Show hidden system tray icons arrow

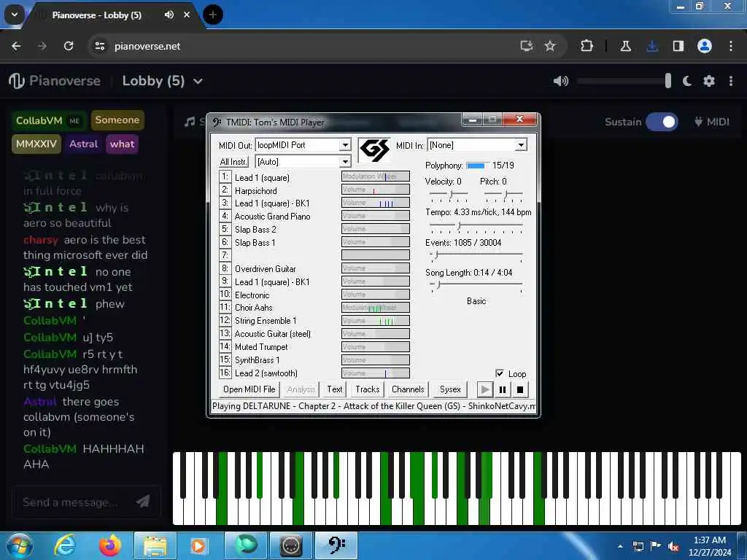tap(620, 546)
